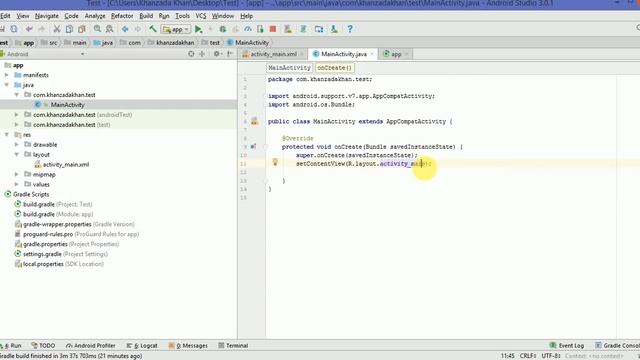Image resolution: width=640 pixels, height=360 pixels.
Task: Close the MainActivity.java tab
Action: click(x=372, y=54)
